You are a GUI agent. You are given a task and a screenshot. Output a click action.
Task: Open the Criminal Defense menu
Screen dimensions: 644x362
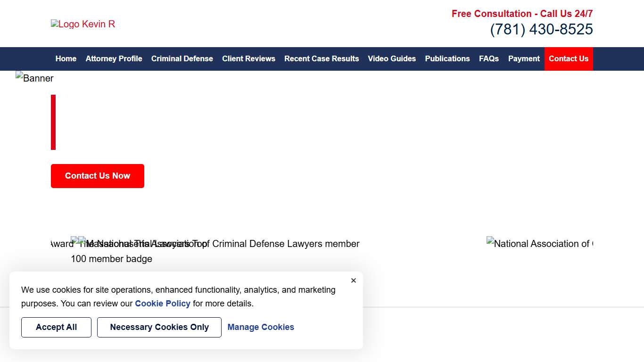(182, 59)
